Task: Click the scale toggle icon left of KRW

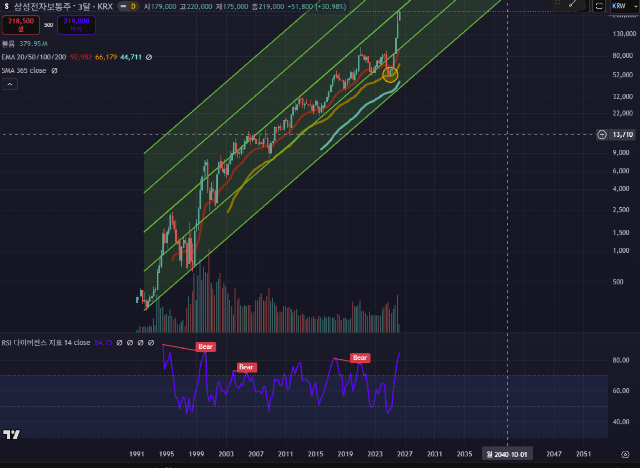Action: click(599, 6)
